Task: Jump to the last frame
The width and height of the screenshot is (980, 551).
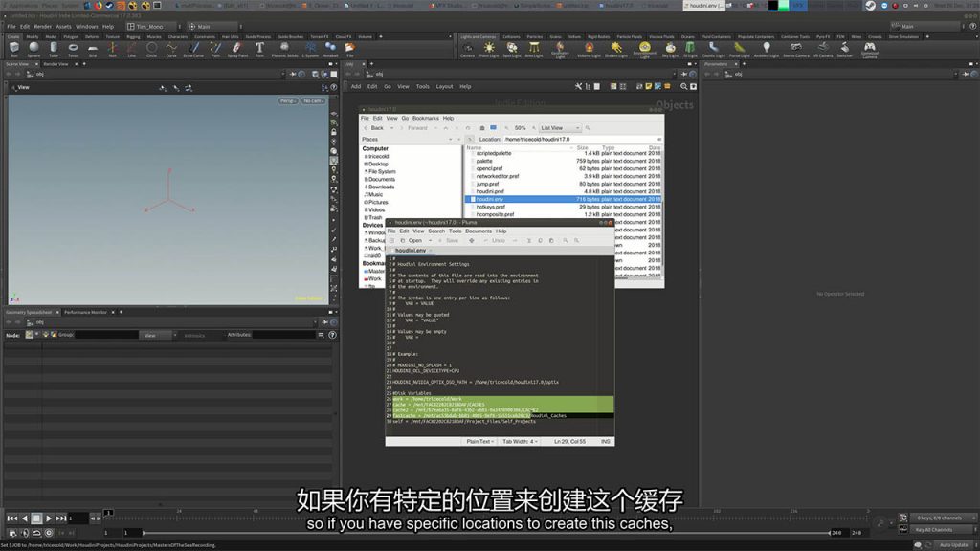Action: coord(60,518)
